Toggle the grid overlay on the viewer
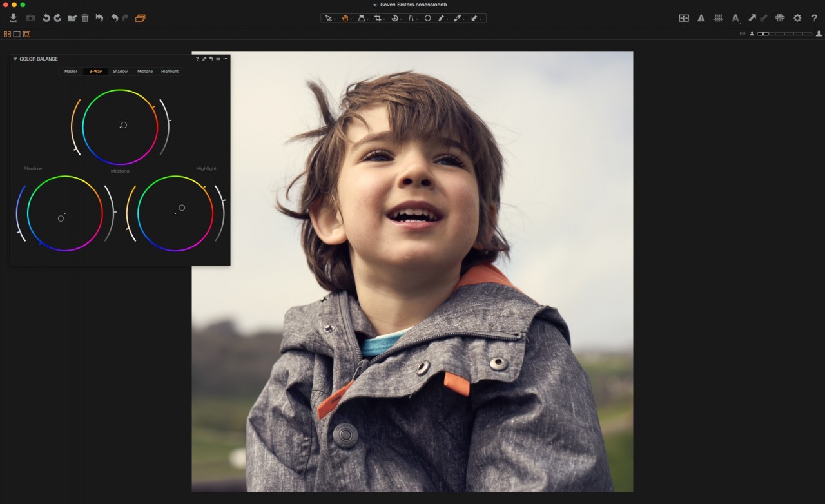 pyautogui.click(x=719, y=18)
